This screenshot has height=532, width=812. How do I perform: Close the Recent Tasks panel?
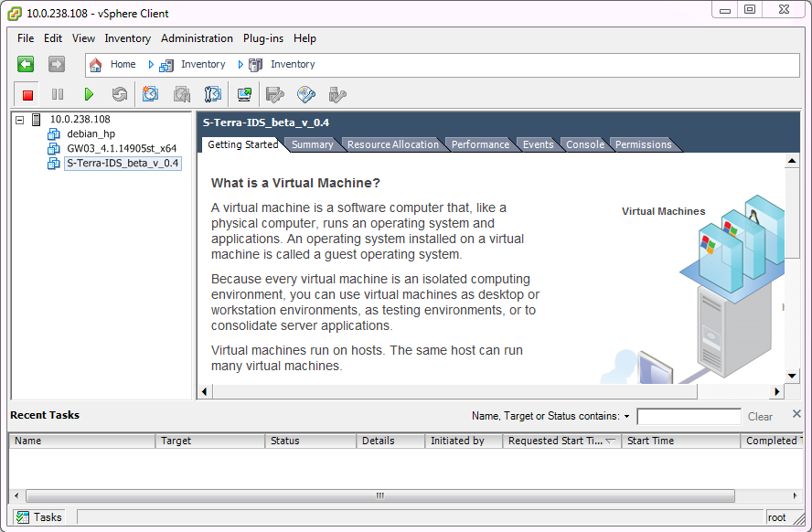click(796, 413)
